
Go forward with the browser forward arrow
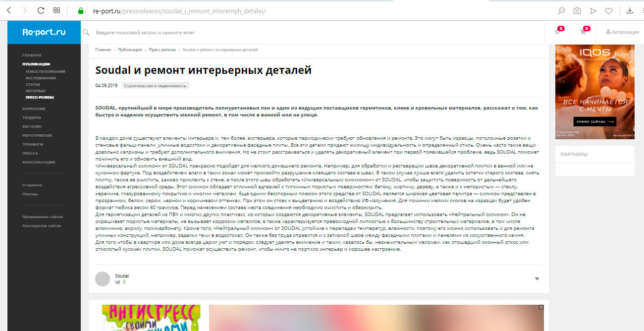[25, 10]
